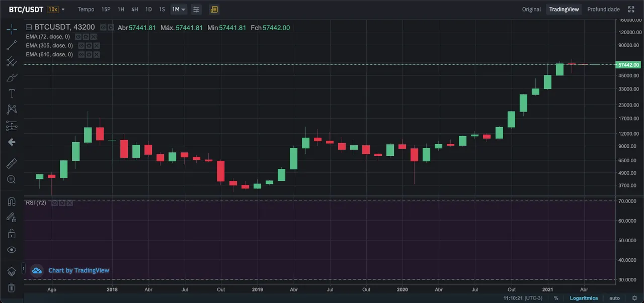Click the EMA (610, close, 0) label
This screenshot has width=644, height=303.
[49, 54]
